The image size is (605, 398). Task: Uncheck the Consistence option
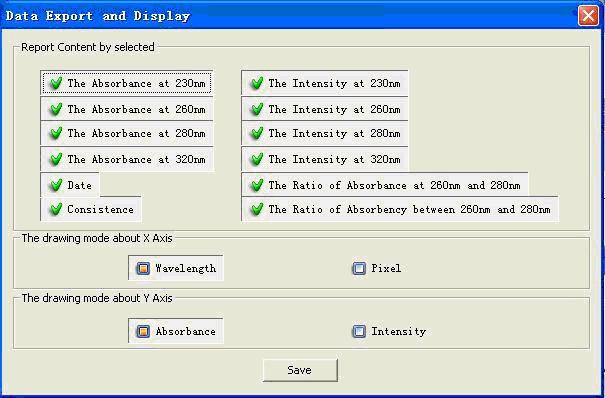coord(91,209)
